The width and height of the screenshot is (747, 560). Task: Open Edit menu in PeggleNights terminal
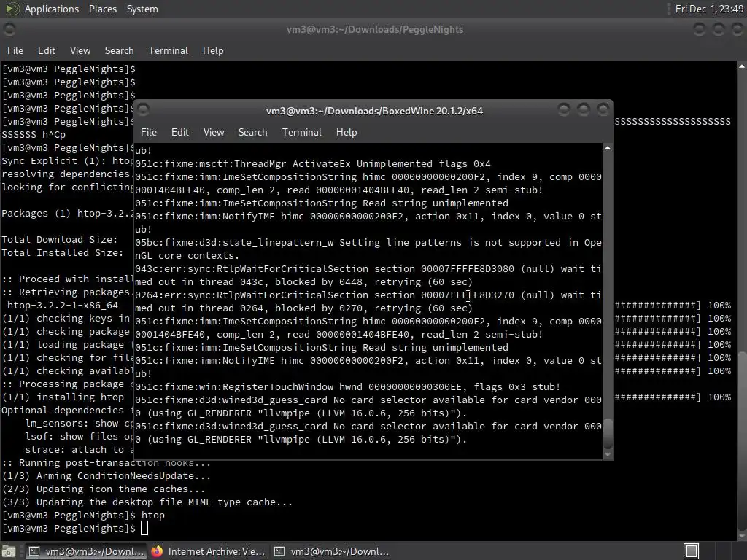point(46,50)
